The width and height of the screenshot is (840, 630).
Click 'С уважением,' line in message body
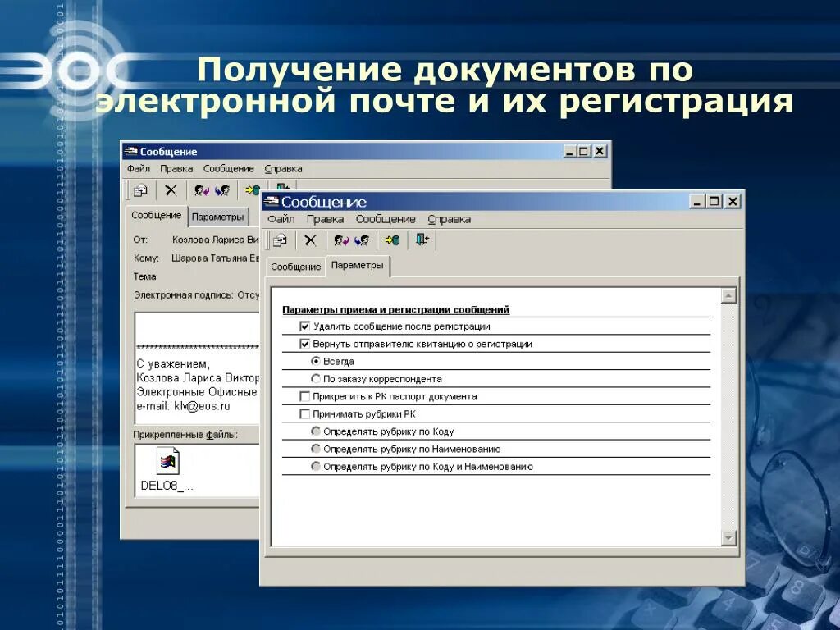point(174,364)
